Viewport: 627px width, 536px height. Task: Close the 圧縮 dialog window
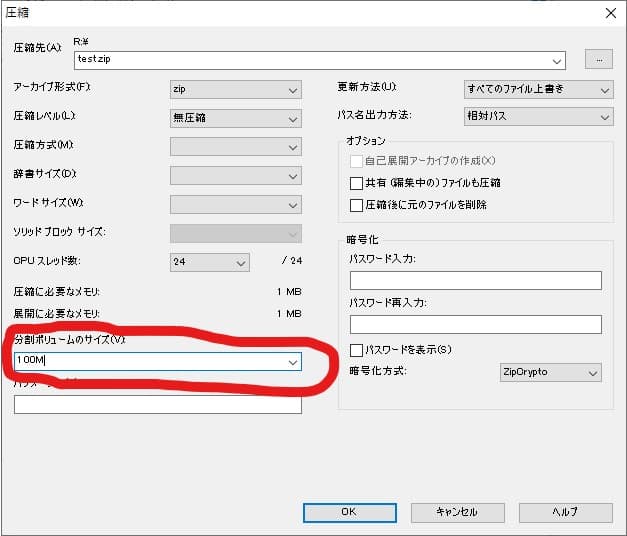[x=611, y=13]
